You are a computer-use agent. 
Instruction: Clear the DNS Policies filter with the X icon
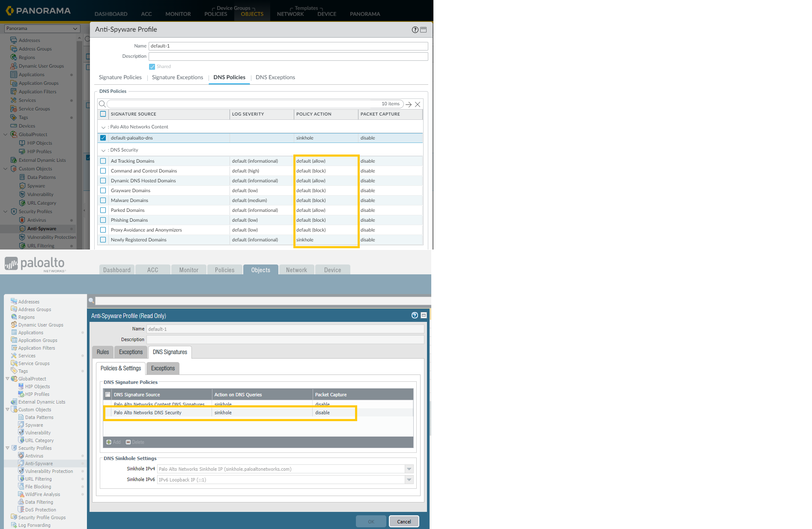coord(418,104)
